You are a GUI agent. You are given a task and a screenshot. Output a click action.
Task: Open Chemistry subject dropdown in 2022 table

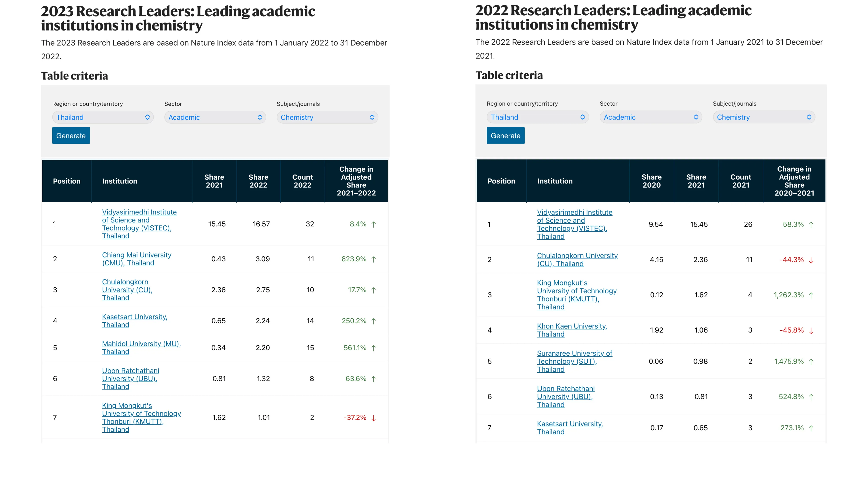764,117
